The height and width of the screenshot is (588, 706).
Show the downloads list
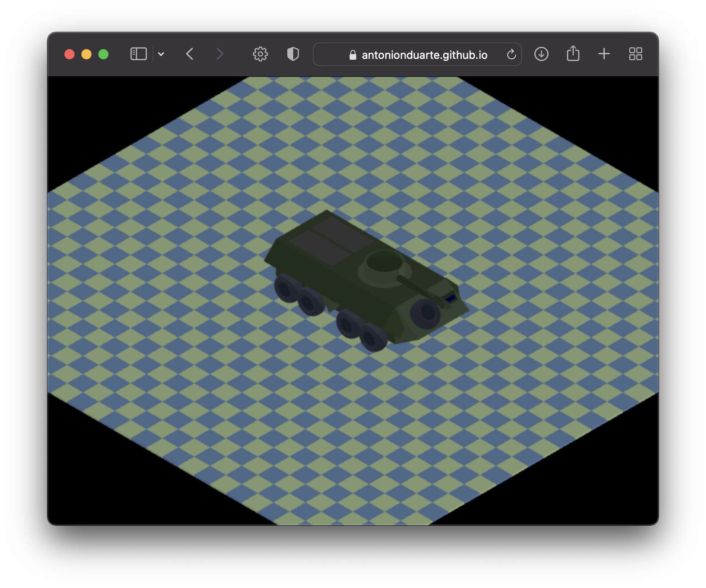541,54
